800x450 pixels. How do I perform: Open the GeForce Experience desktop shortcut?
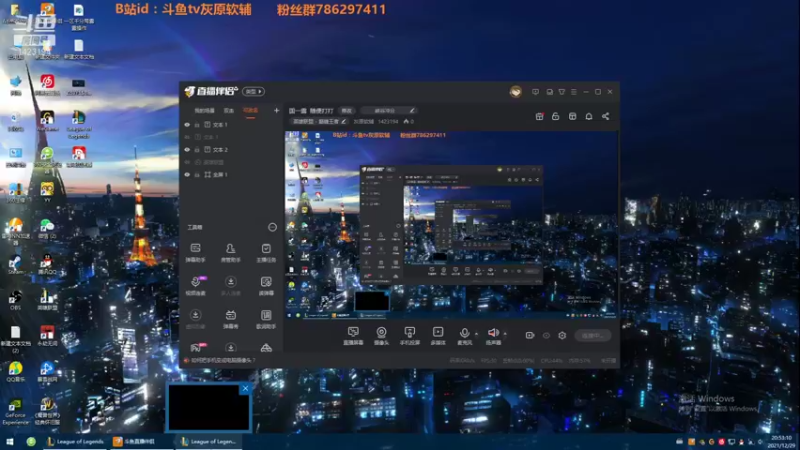(x=15, y=411)
